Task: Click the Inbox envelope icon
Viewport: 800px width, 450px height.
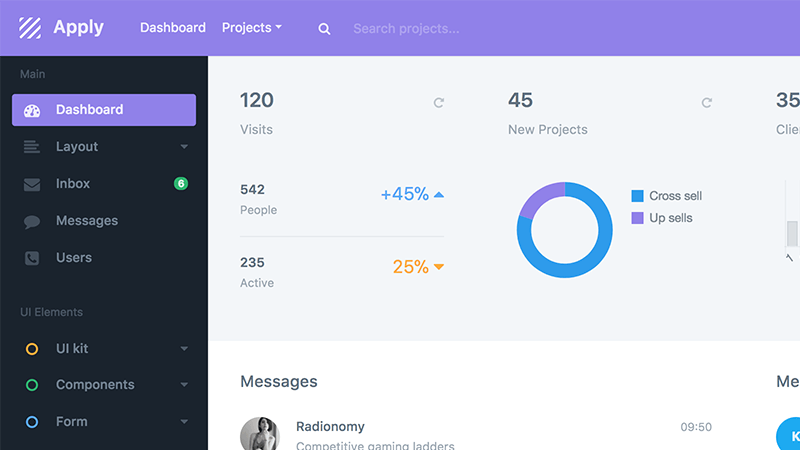Action: pos(32,184)
